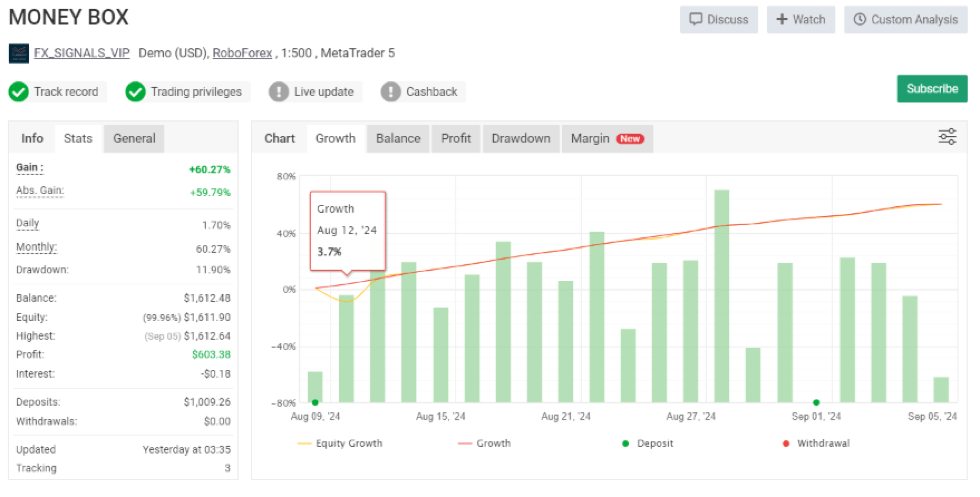This screenshot has height=497, width=980.
Task: Click the Live update exclamation icon
Action: [x=278, y=92]
